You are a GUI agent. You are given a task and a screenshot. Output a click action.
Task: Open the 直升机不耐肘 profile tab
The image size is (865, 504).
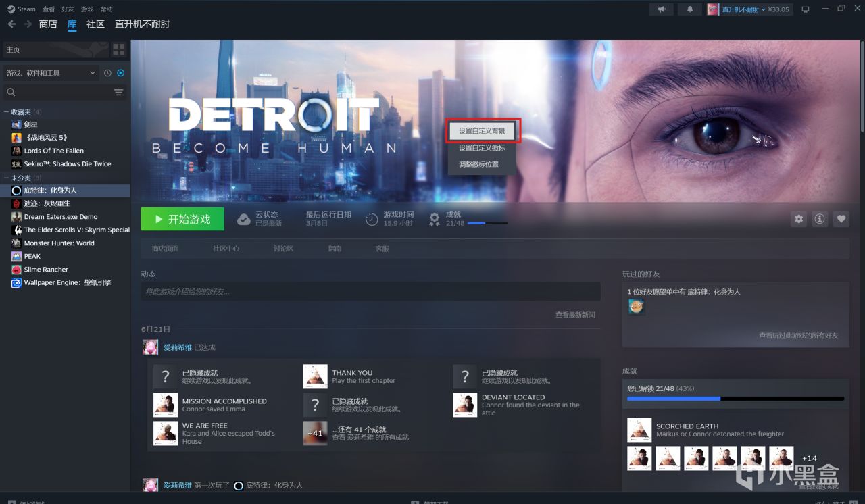pyautogui.click(x=142, y=24)
